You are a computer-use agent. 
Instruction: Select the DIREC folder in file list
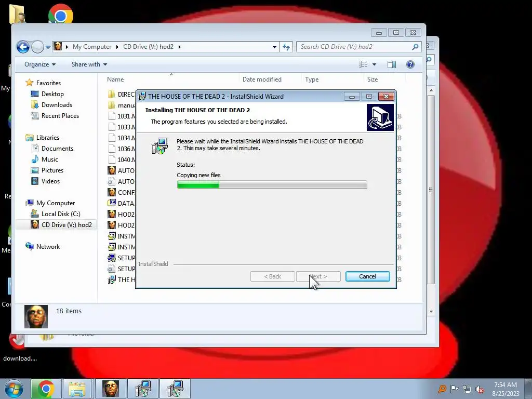122,95
